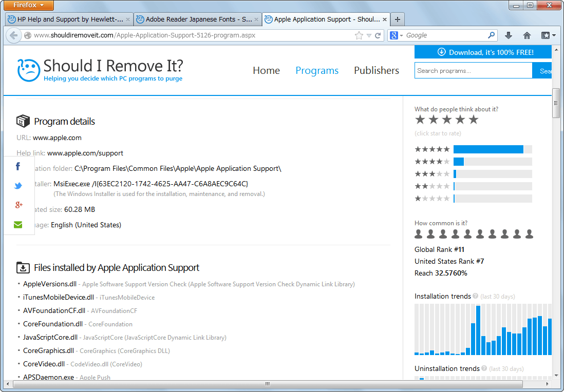The image size is (564, 392).
Task: Share page via green email icon
Action: click(18, 225)
